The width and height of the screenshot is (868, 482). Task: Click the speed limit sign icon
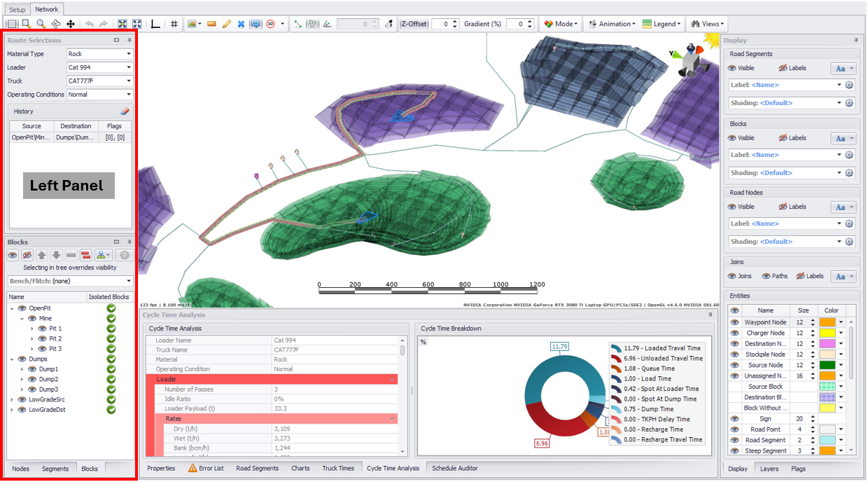pos(270,24)
